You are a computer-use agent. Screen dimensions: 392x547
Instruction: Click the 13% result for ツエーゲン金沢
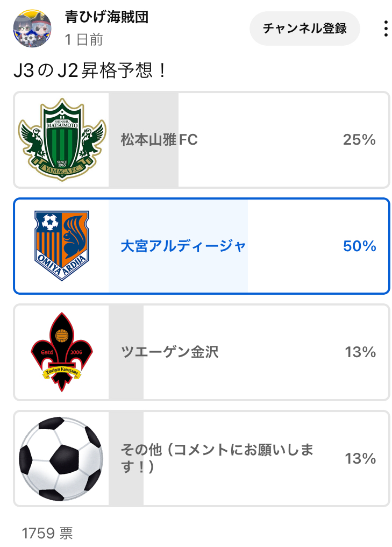coord(360,353)
